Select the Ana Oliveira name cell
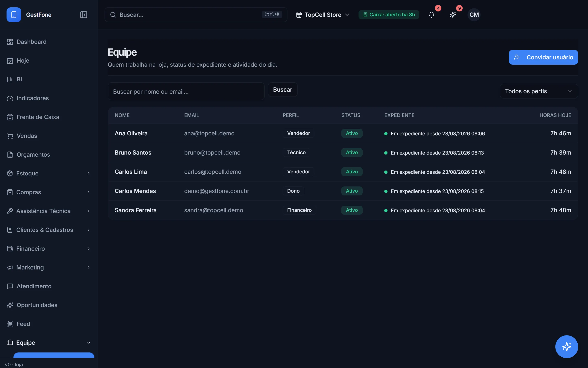Viewport: 588px width, 368px height. tap(131, 133)
